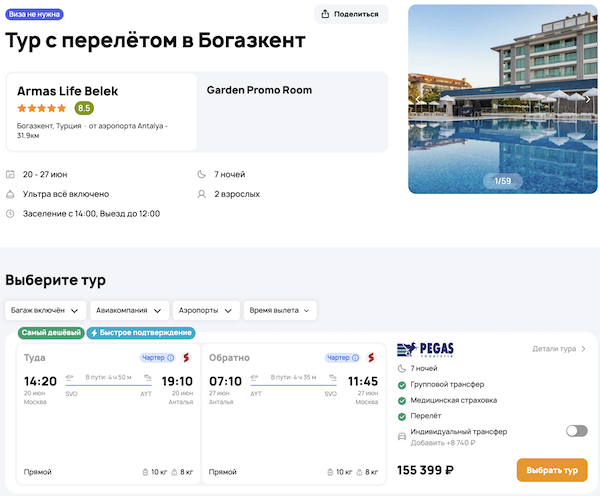Click the Pegas tour operator logo
600x496 pixels.
pos(426,349)
